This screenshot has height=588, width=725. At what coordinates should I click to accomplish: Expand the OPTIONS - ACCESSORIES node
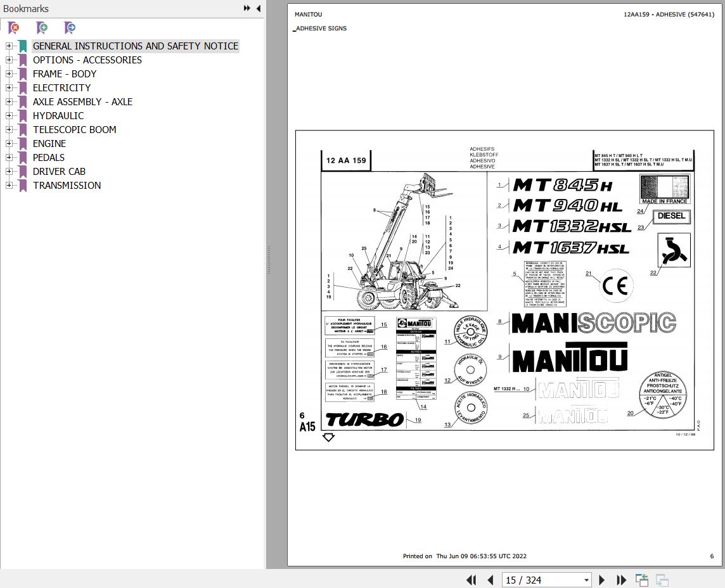coord(9,60)
